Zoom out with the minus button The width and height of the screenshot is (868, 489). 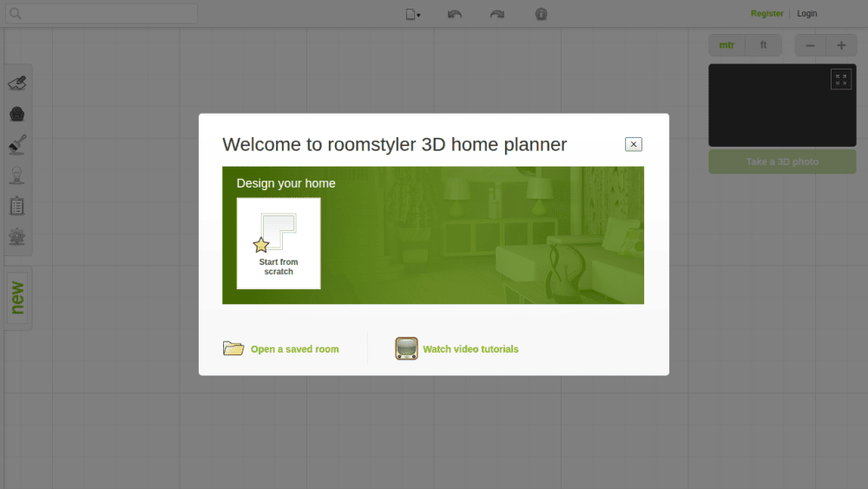tap(811, 45)
